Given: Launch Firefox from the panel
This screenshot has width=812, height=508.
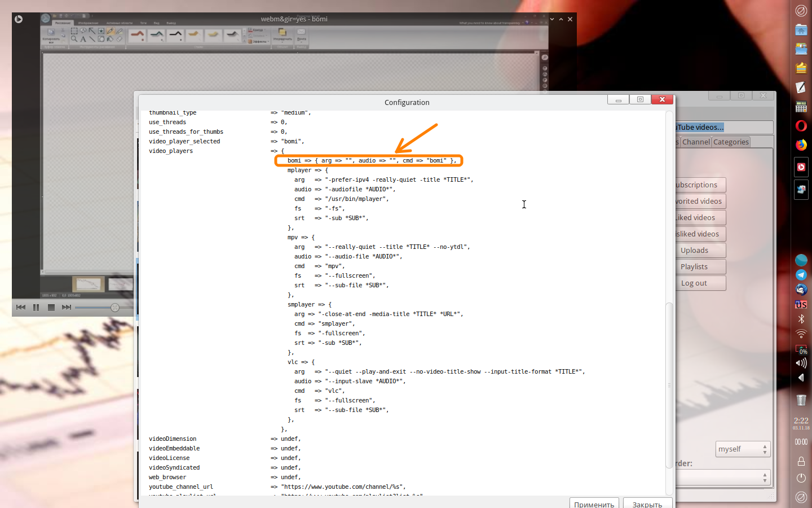Looking at the screenshot, I should [801, 145].
